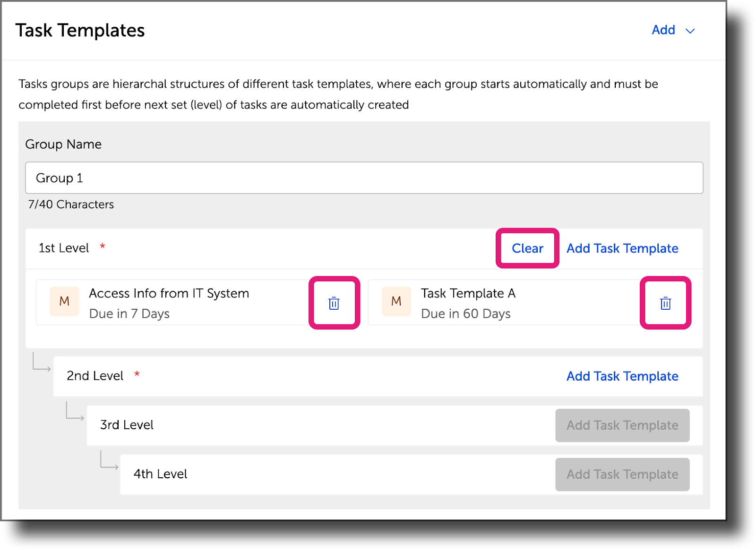Click the hierarchy arrow beside 2nd Level
The height and width of the screenshot is (550, 756).
coord(42,362)
